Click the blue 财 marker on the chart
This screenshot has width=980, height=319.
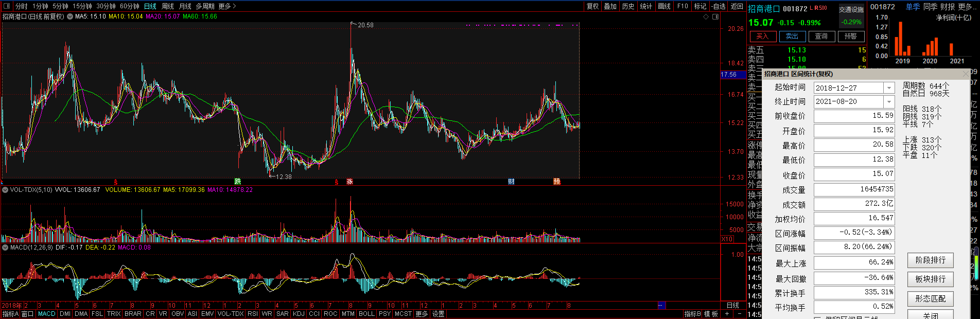coord(511,182)
